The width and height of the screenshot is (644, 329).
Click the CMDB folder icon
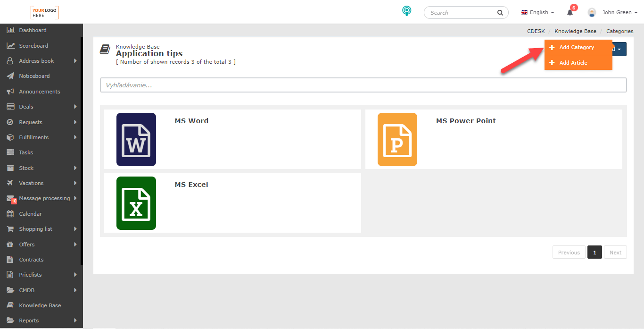[10, 290]
